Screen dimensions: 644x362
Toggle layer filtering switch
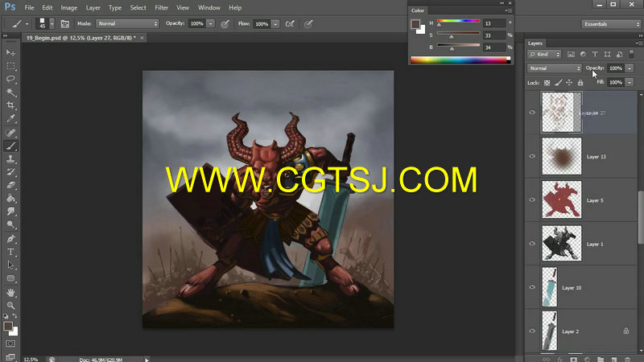coord(632,54)
